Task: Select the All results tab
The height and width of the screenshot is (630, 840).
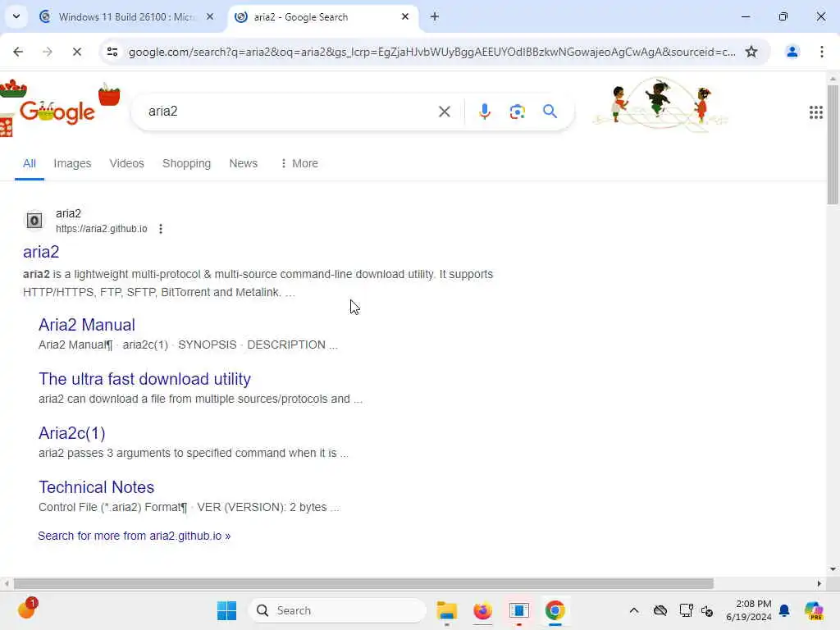Action: (x=30, y=163)
